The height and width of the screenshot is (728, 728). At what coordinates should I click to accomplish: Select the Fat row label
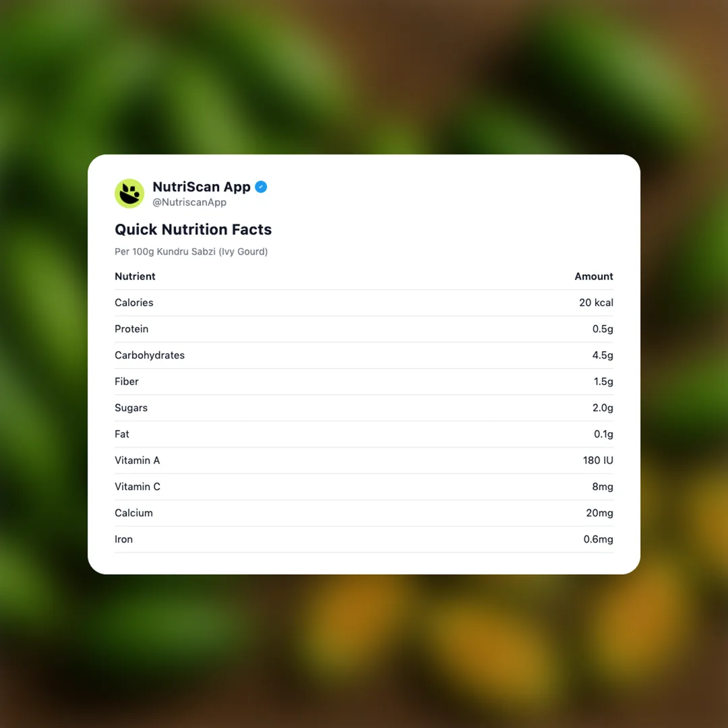(x=122, y=434)
